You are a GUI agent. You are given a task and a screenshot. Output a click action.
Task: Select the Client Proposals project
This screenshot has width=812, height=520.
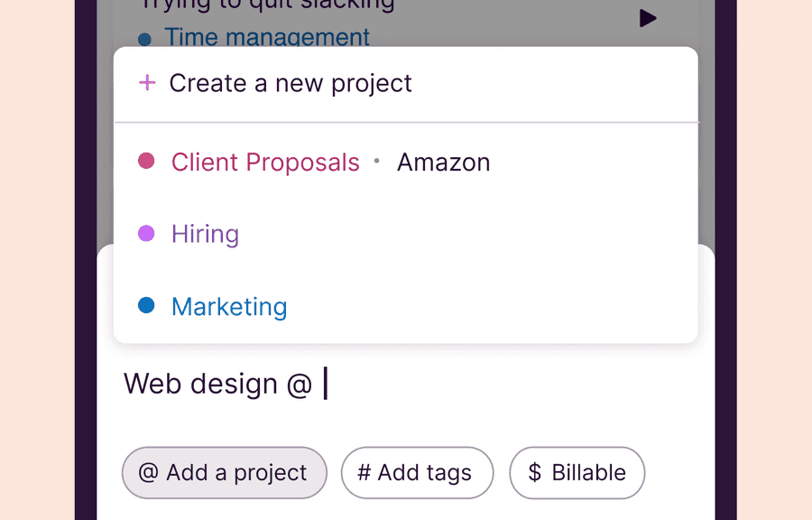(x=264, y=162)
